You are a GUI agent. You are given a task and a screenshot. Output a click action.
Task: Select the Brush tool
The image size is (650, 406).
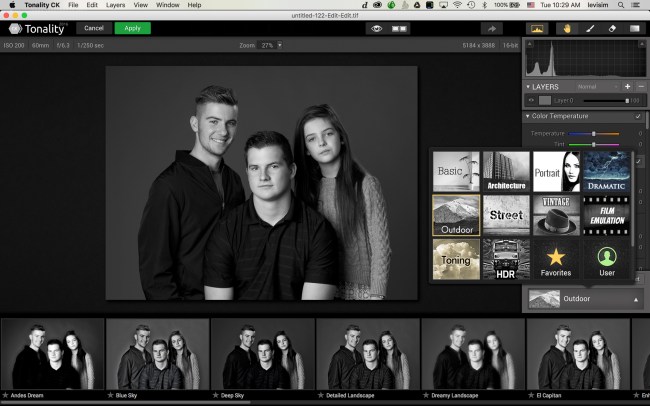(589, 29)
